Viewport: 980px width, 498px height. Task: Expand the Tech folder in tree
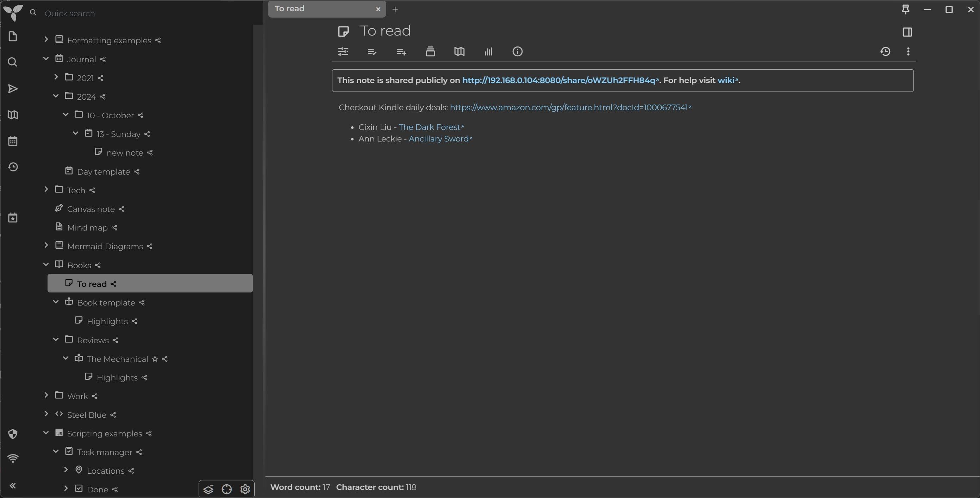[x=46, y=189]
